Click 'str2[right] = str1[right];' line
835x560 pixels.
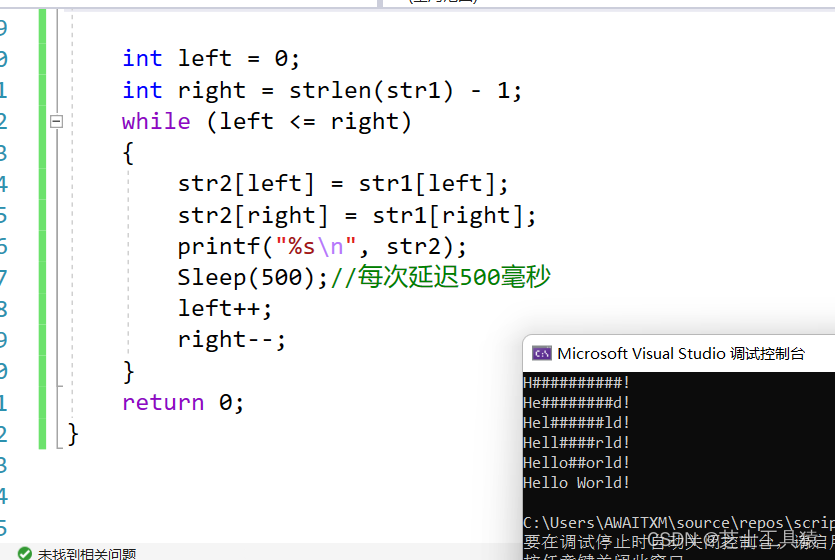pyautogui.click(x=357, y=216)
